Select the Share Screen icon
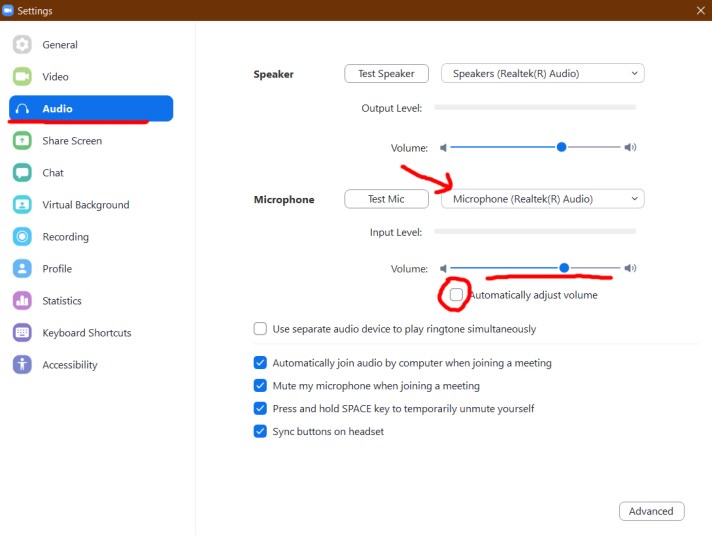This screenshot has height=535, width=712. [x=22, y=141]
